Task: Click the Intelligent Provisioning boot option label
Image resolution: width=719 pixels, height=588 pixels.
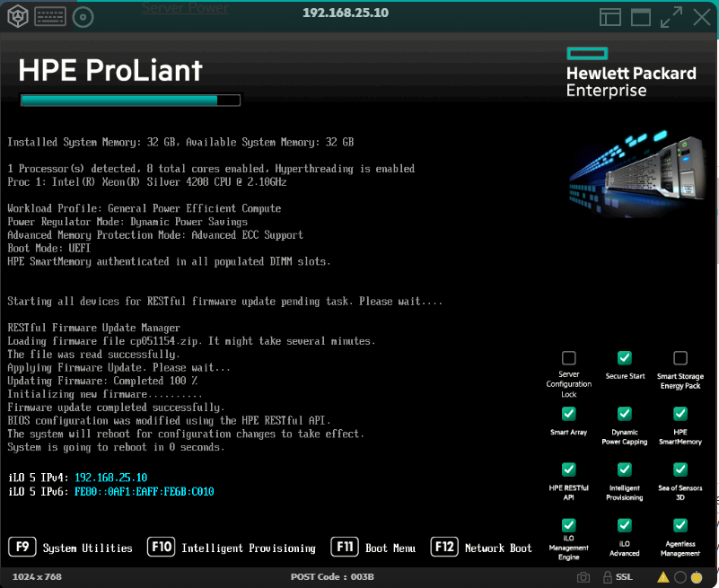Action: 249,549
